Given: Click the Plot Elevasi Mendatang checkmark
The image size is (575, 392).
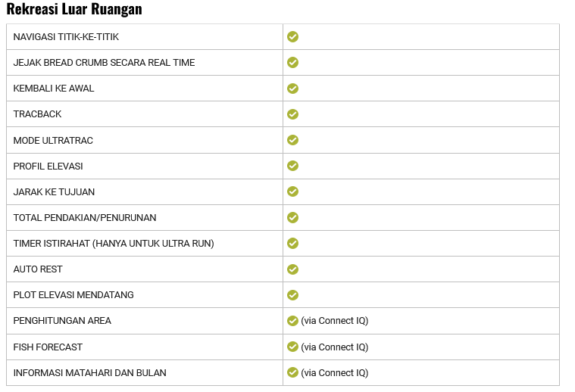Looking at the screenshot, I should point(292,295).
